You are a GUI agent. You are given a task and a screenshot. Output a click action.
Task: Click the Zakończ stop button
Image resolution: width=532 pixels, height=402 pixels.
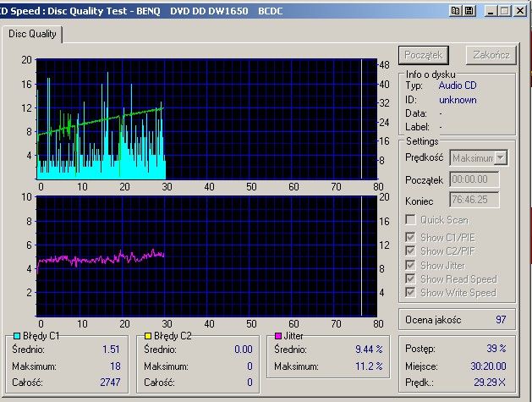pos(491,55)
